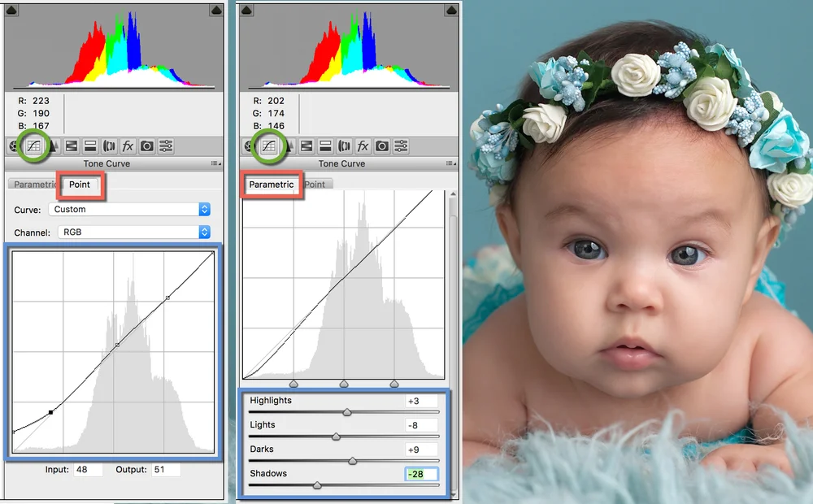This screenshot has width=813, height=504.
Task: Click the black point on the curve
Action: pyautogui.click(x=50, y=413)
